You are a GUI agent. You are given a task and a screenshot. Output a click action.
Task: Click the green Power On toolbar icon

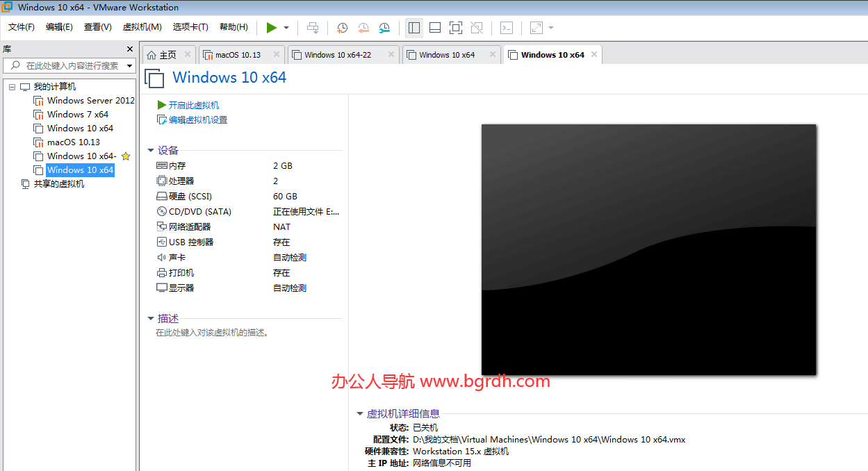coord(272,28)
